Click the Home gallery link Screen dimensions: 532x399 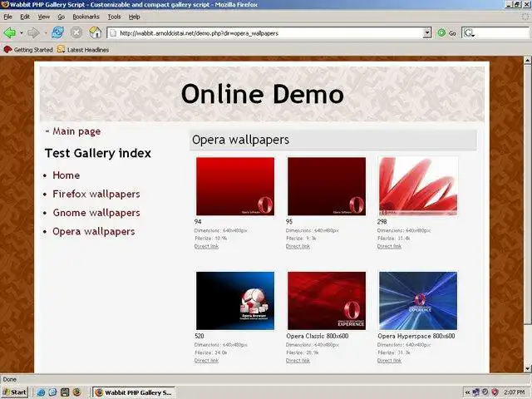pos(66,175)
